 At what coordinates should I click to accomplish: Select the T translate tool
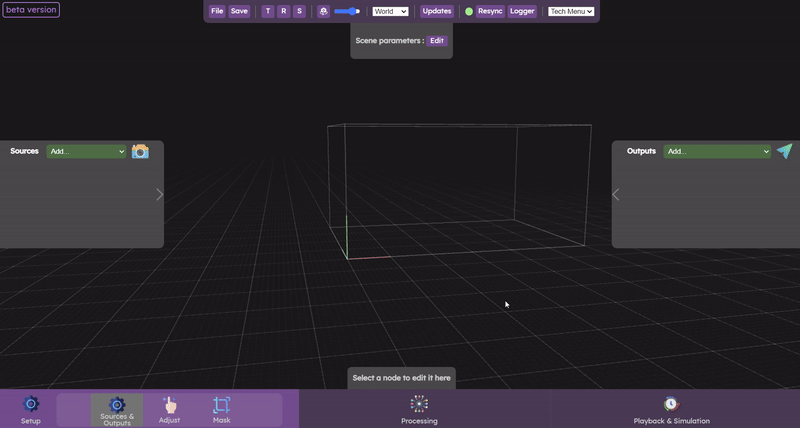[268, 11]
